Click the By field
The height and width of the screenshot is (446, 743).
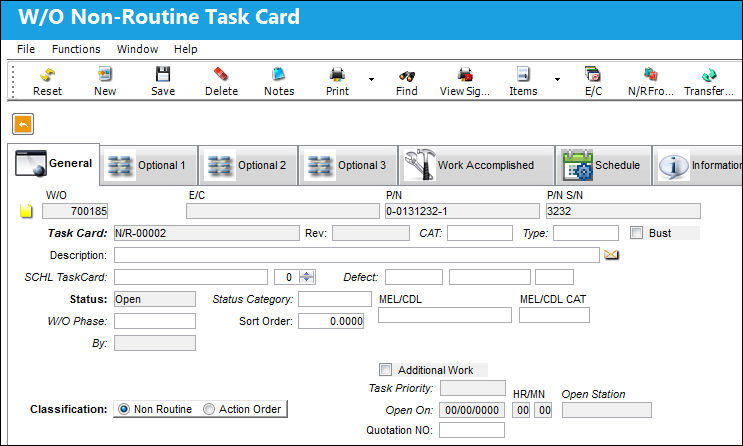[x=155, y=343]
